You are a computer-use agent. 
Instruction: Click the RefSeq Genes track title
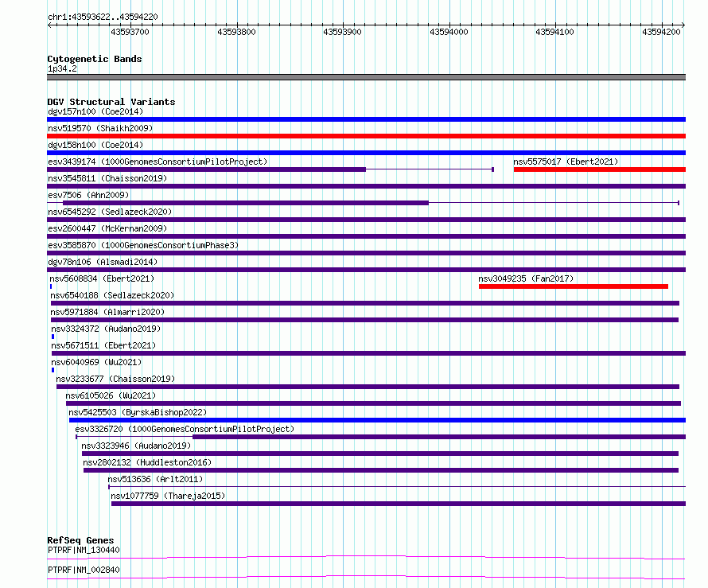pyautogui.click(x=80, y=540)
